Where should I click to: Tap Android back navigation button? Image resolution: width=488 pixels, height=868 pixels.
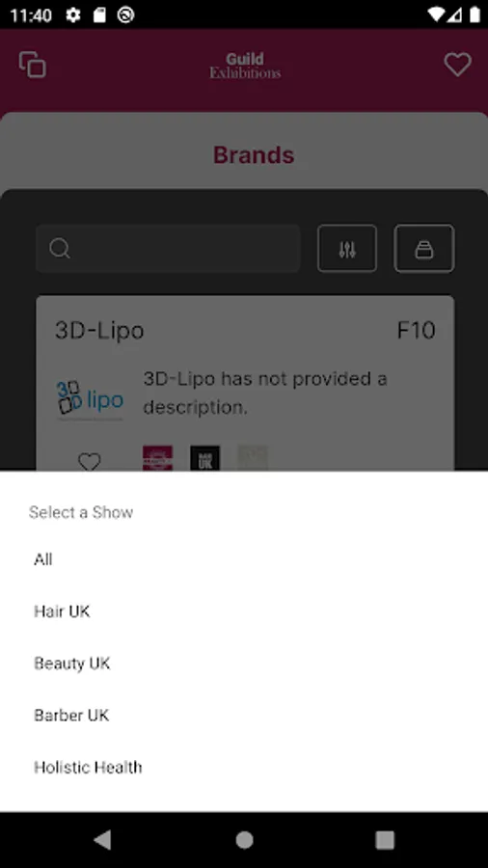103,840
